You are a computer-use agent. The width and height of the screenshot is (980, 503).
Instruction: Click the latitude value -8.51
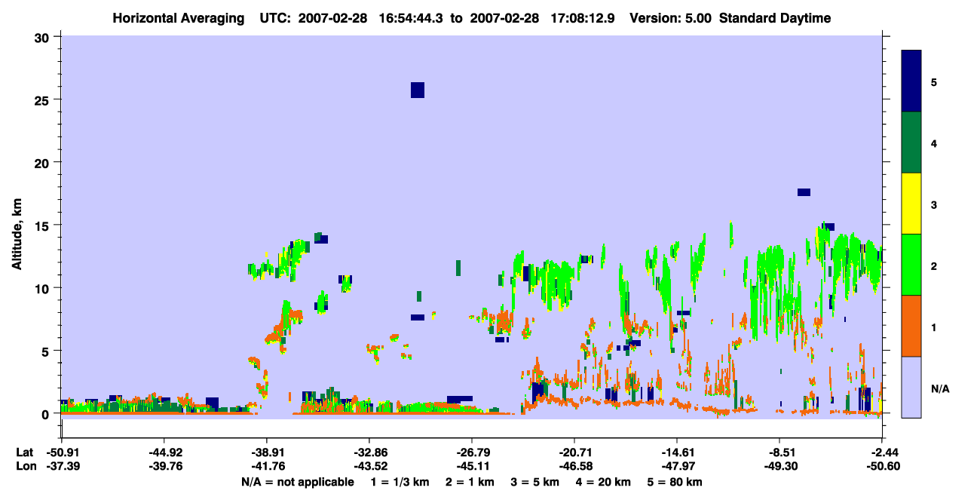[779, 452]
